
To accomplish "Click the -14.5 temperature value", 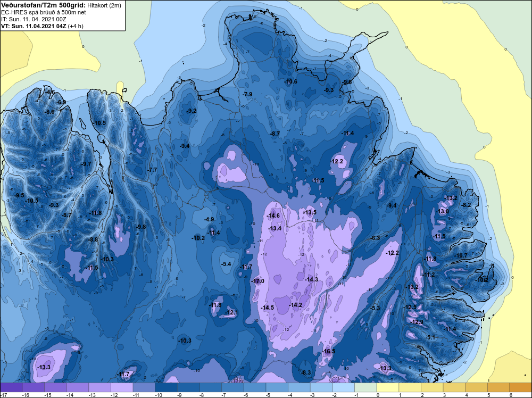I will (x=267, y=308).
